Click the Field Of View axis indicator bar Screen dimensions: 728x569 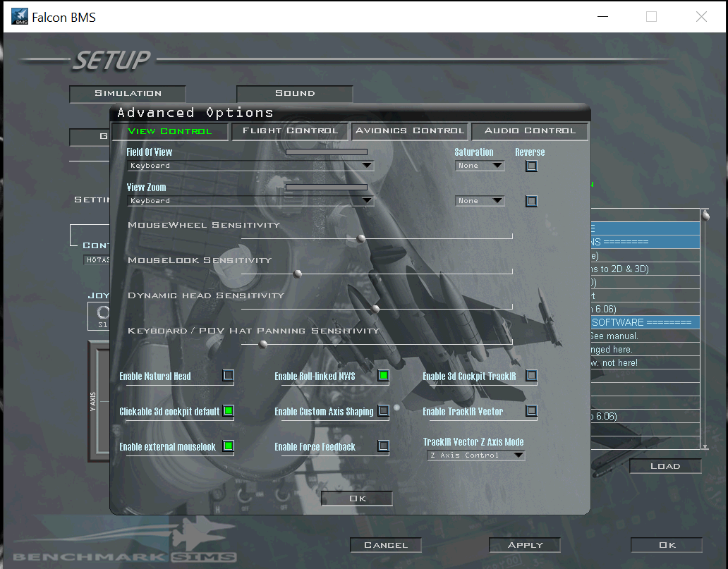(327, 152)
